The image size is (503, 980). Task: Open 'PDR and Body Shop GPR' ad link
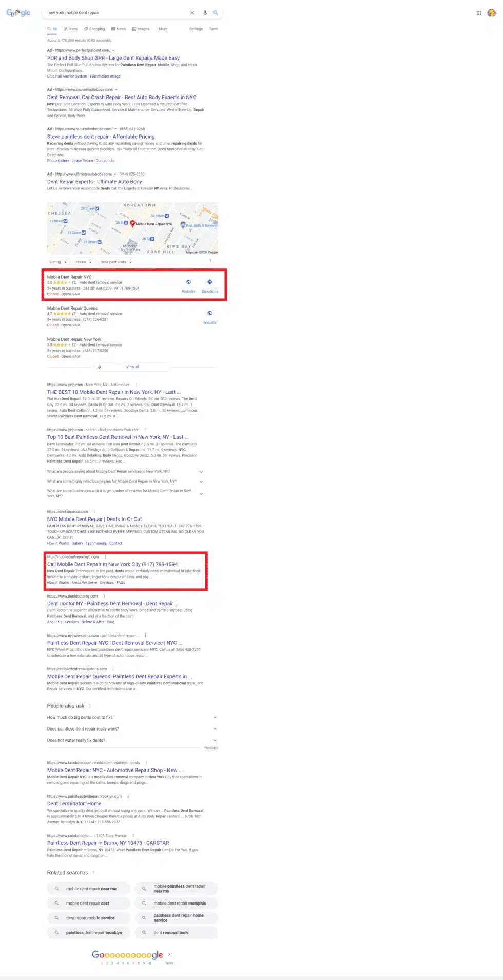point(113,58)
